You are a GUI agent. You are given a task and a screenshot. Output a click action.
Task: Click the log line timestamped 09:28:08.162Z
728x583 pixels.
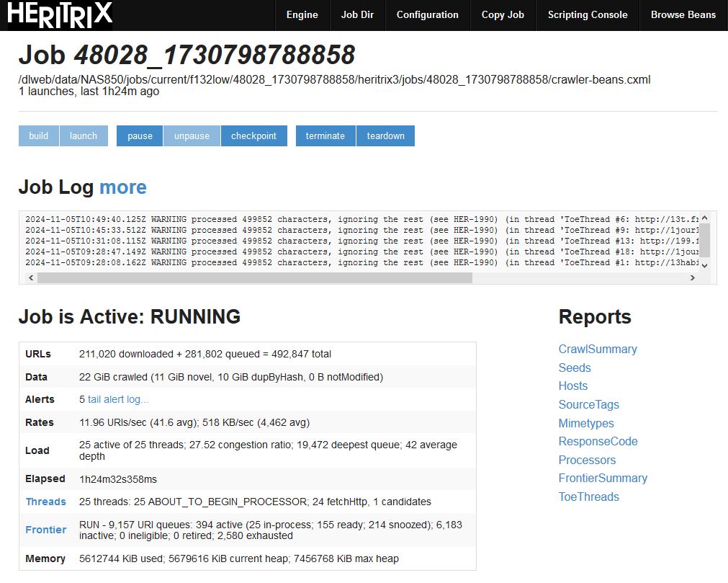pyautogui.click(x=362, y=262)
